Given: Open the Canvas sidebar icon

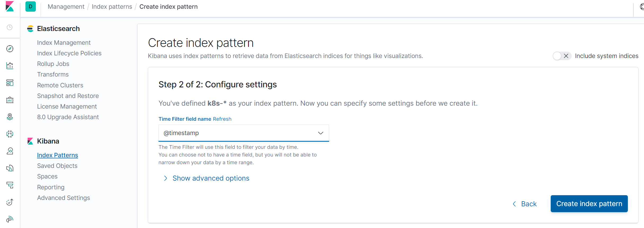Looking at the screenshot, I should 10,100.
